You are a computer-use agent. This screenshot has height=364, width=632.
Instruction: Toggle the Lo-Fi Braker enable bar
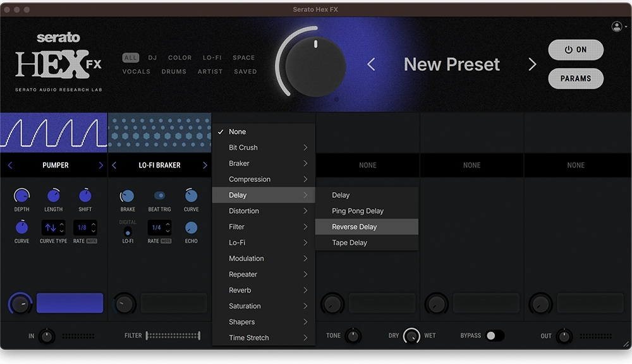click(x=174, y=303)
